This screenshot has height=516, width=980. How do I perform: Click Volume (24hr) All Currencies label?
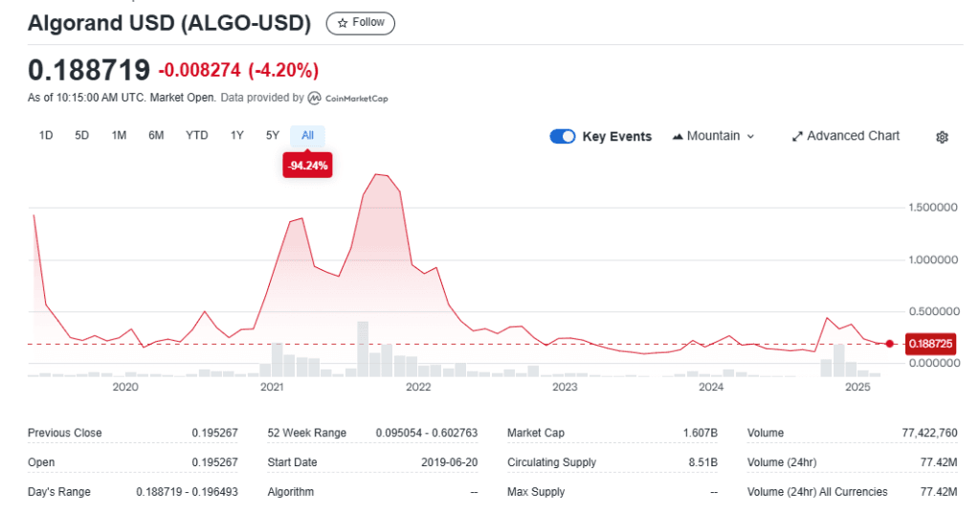(x=817, y=492)
